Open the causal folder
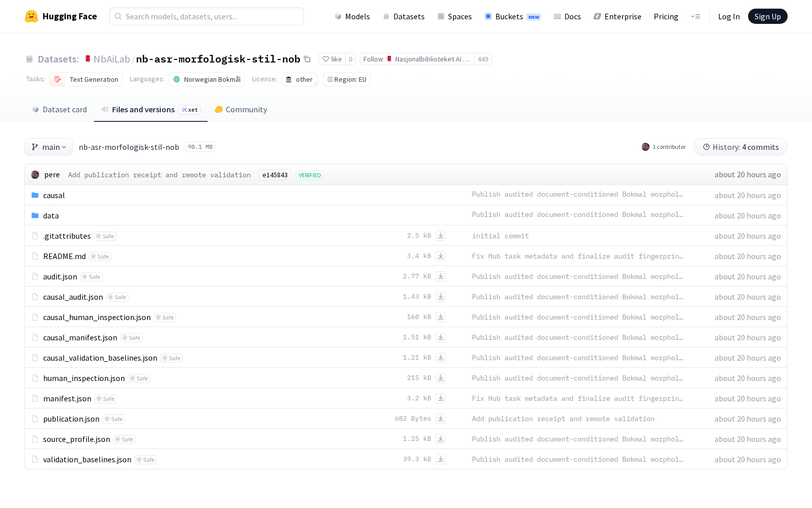 54,195
